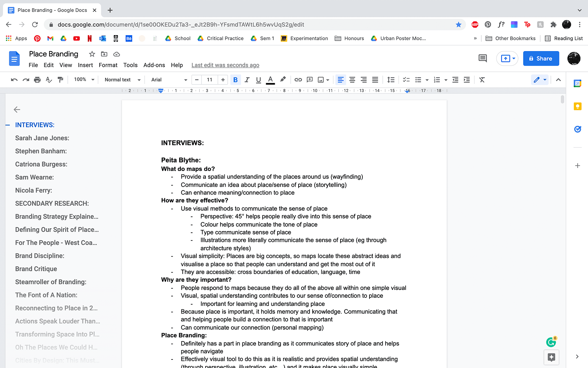Set center text alignment
588x368 pixels.
pyautogui.click(x=352, y=80)
